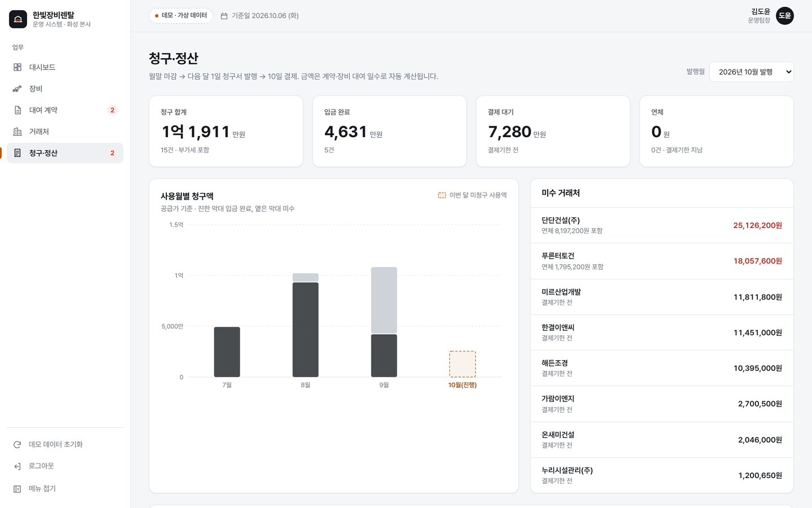Click the amount 11,451,000원
This screenshot has width=812, height=508.
[757, 332]
